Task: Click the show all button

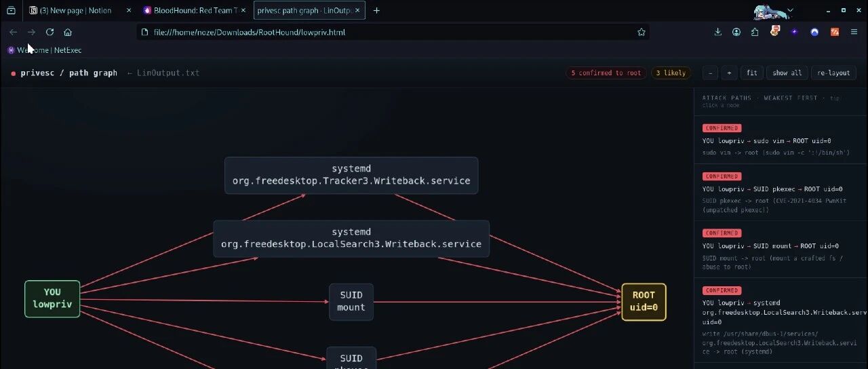Action: click(787, 73)
